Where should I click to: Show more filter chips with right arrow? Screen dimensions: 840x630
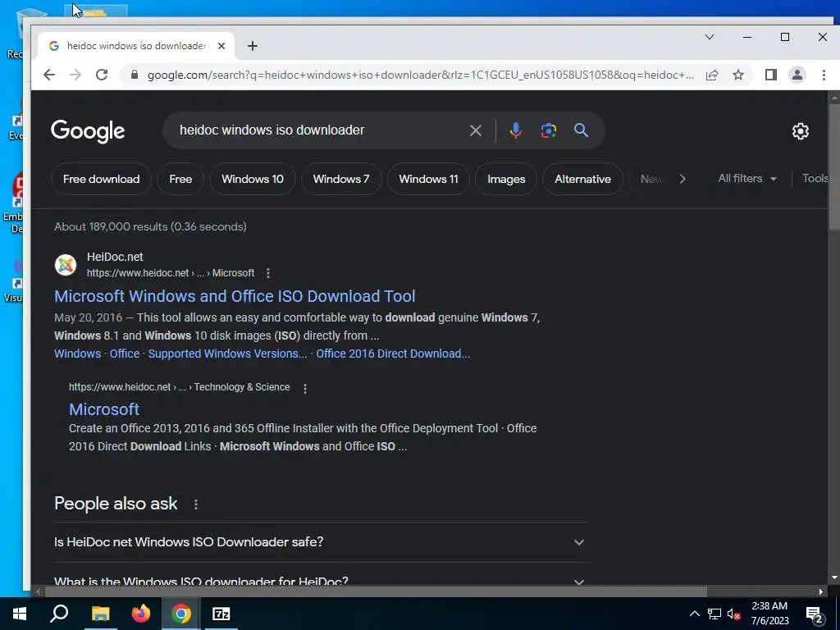coord(682,179)
